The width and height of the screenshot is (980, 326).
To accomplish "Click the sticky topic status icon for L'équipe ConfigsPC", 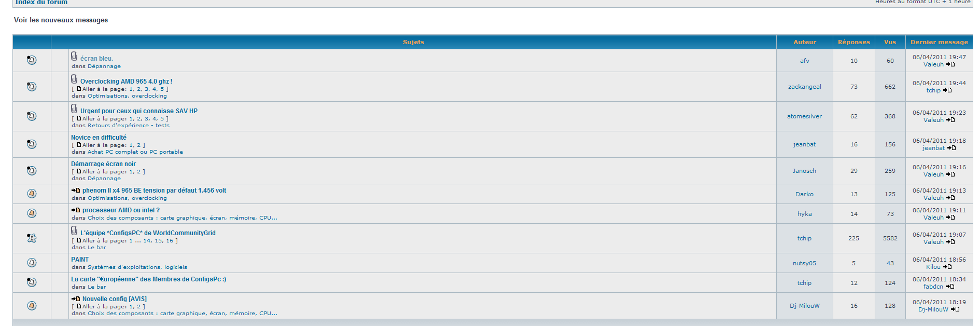I will pos(32,238).
